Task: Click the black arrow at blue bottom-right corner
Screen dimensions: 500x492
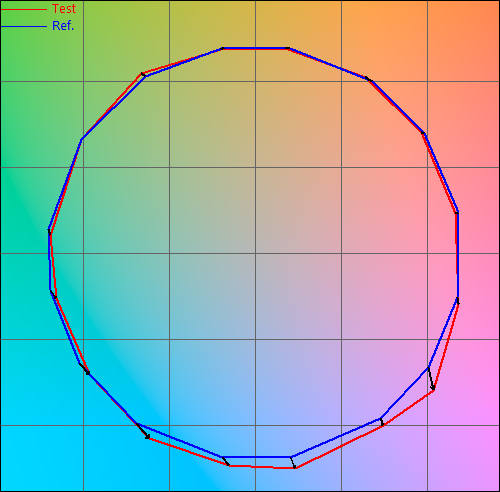Action: [x=293, y=462]
